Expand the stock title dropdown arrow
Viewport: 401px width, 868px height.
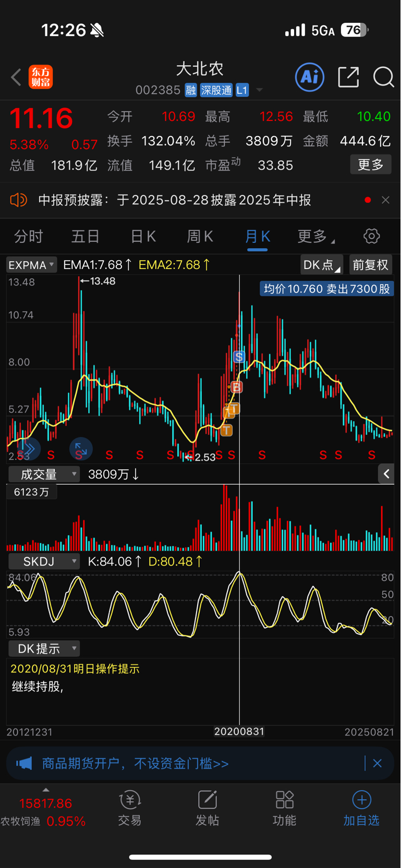[259, 90]
